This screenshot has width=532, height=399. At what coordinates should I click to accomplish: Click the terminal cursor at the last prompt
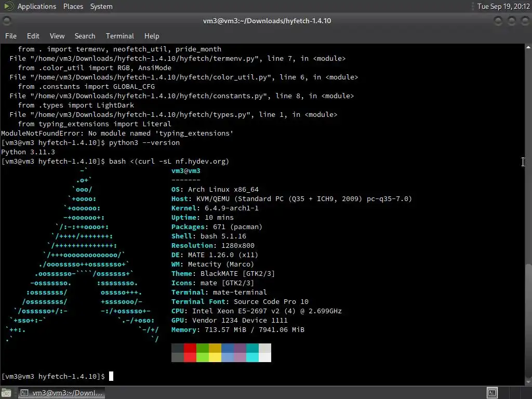click(x=111, y=376)
